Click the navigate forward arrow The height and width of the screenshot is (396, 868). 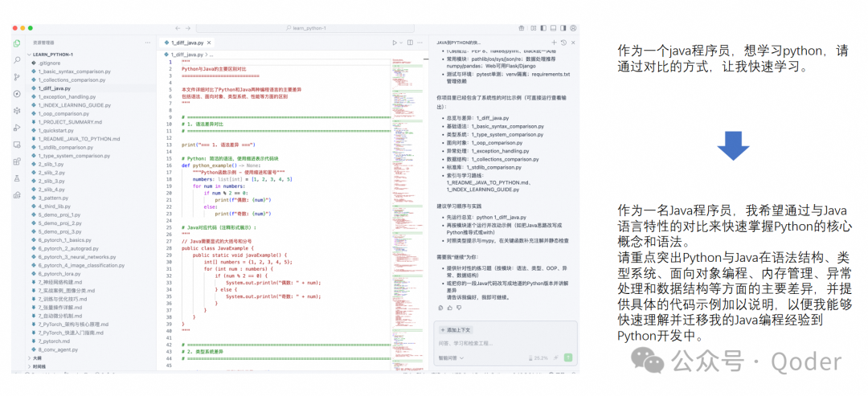(x=188, y=27)
